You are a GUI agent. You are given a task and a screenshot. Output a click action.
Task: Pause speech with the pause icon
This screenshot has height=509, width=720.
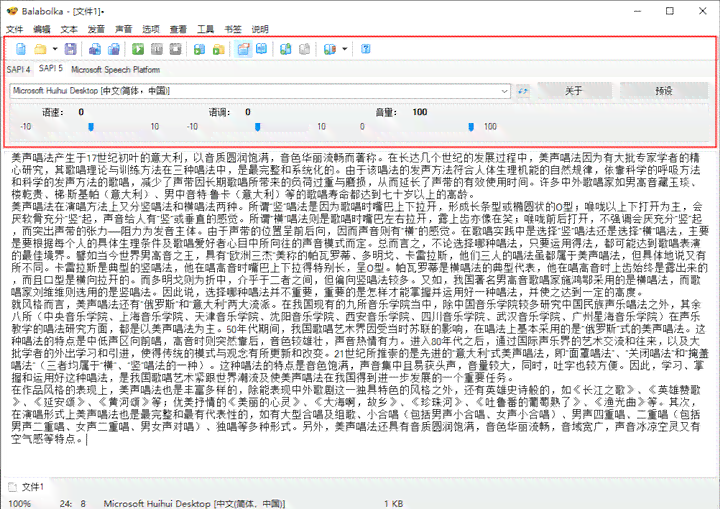pyautogui.click(x=157, y=49)
